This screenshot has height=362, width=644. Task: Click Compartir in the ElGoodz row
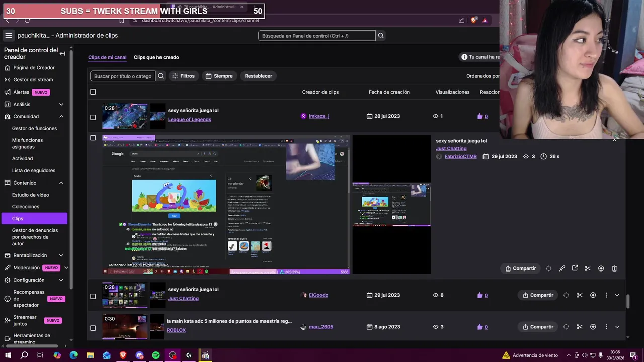pos(538,295)
